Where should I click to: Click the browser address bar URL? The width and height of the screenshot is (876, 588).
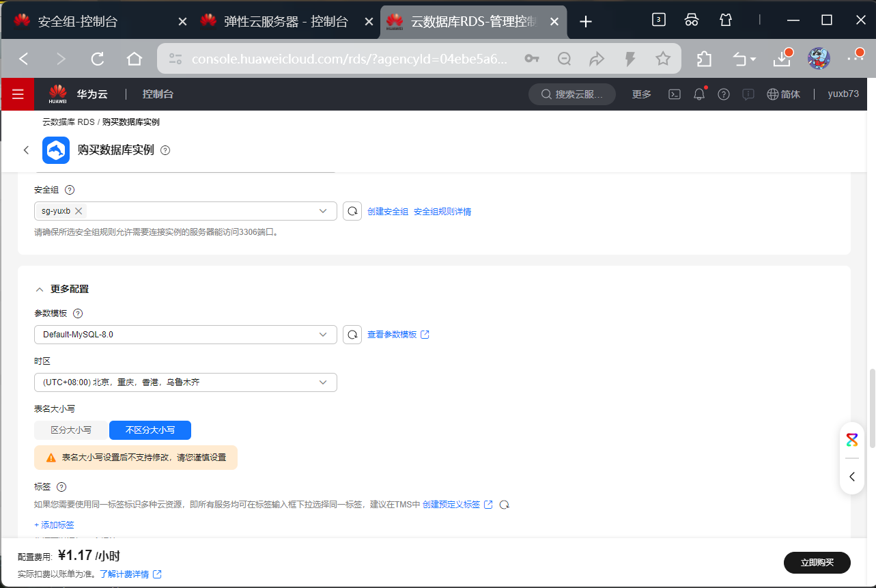click(x=349, y=59)
